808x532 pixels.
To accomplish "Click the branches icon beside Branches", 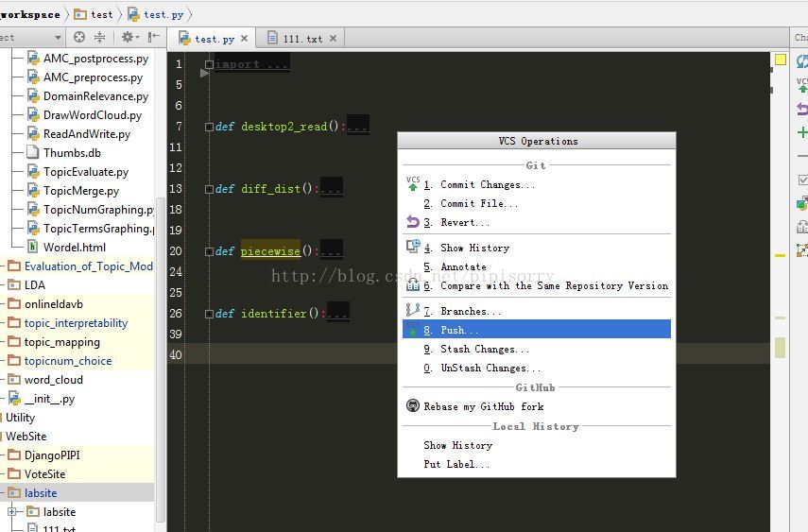I will [413, 309].
